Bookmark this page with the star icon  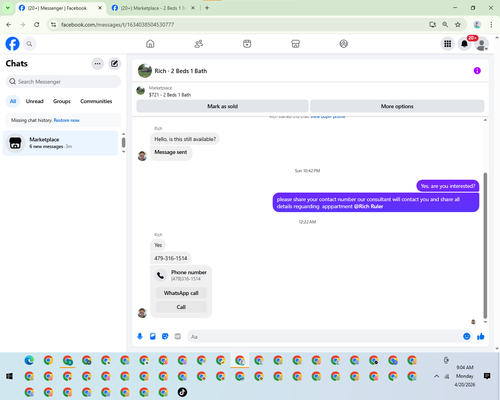[458, 24]
